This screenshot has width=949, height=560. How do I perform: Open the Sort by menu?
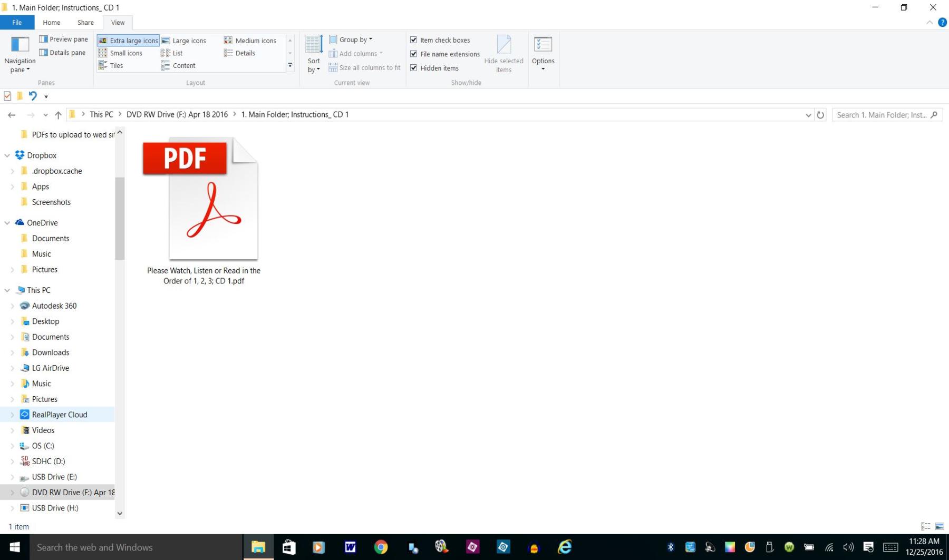(x=314, y=54)
